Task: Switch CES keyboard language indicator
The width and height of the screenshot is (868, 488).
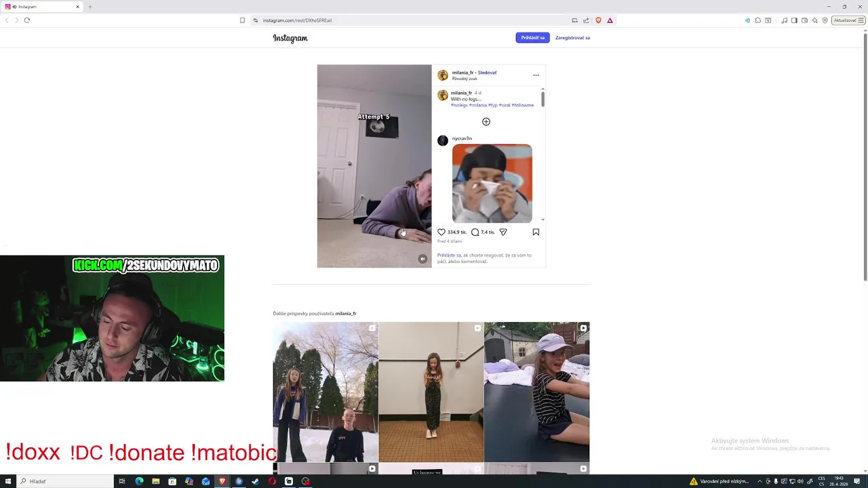Action: coord(822,481)
